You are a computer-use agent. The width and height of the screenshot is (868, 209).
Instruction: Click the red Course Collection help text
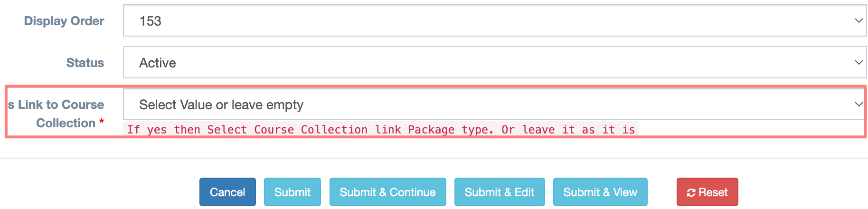coord(380,130)
